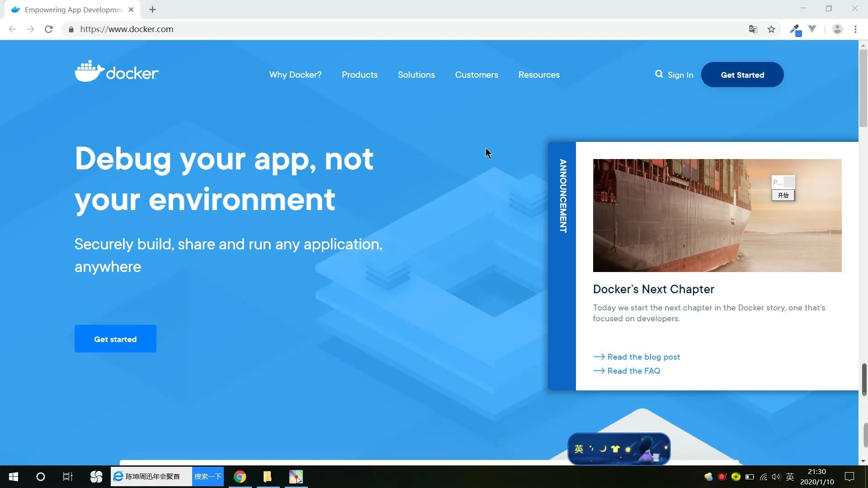Open the Vue DevTools extension icon
Screen dimensions: 868x488
pyautogui.click(x=812, y=29)
